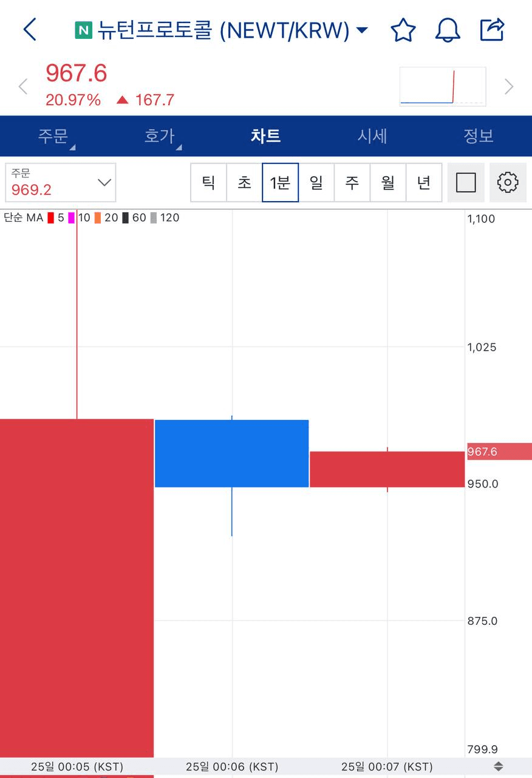Click the green N badge beside coin name
This screenshot has height=778, width=532.
pyautogui.click(x=83, y=30)
